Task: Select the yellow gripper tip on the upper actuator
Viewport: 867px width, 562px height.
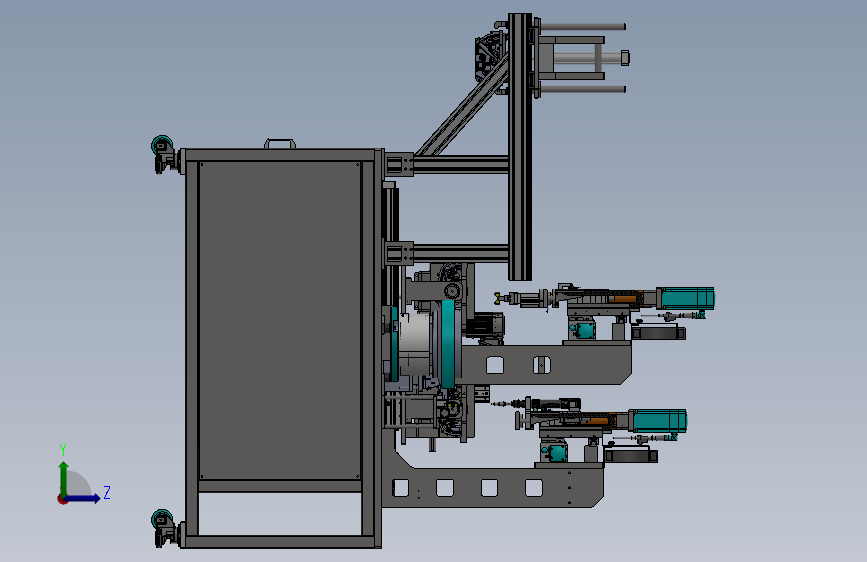Action: point(499,299)
